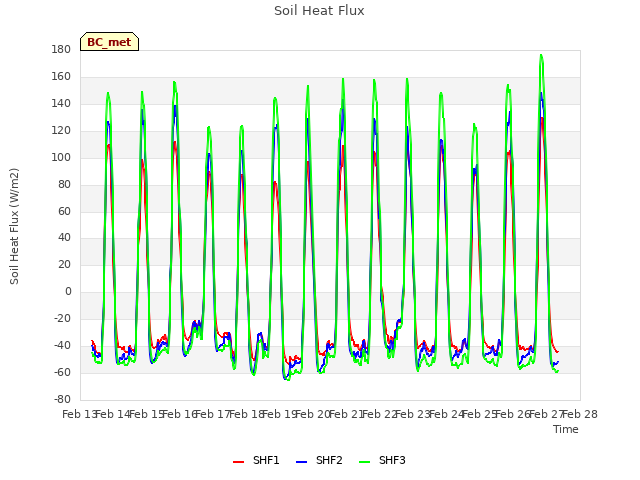The width and height of the screenshot is (640, 480).
Task: Click the green SHF3 legend swatch
Action: (364, 462)
